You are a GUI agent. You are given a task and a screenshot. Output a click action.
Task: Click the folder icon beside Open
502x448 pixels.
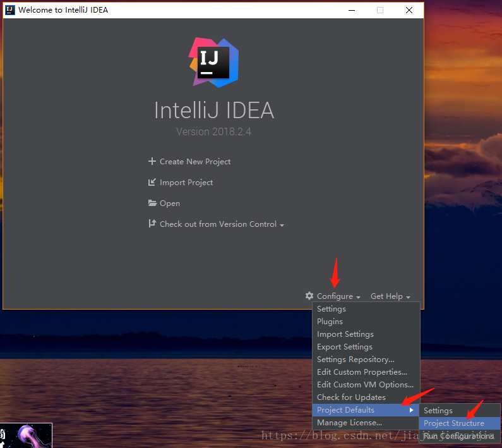coord(152,203)
